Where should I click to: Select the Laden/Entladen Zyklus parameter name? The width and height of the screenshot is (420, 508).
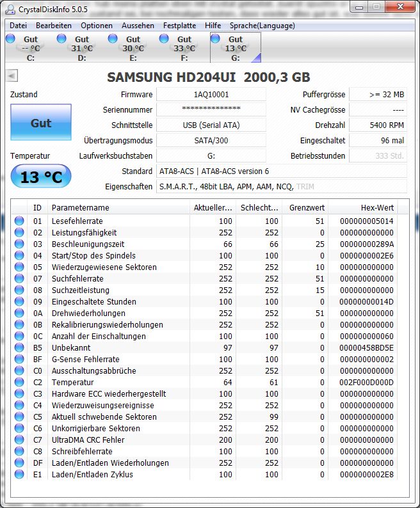click(x=92, y=474)
